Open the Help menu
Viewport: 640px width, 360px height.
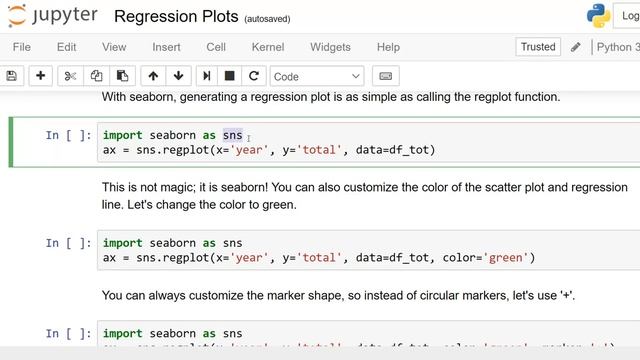pos(388,47)
